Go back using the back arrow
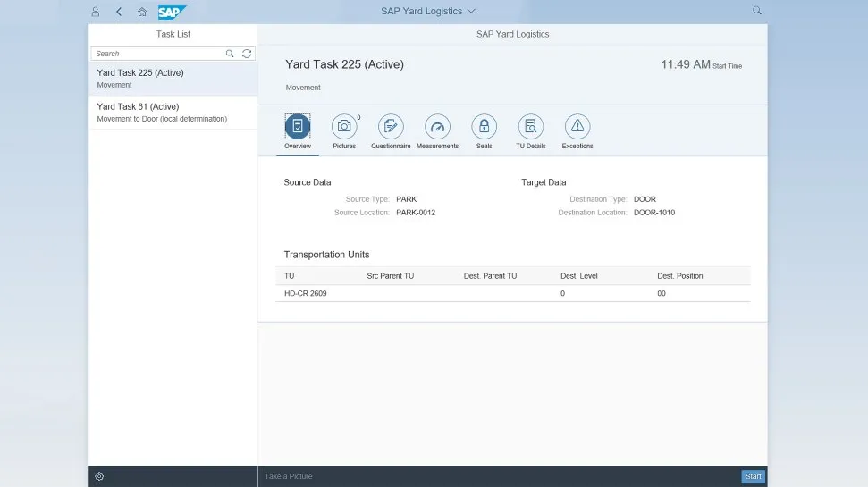The height and width of the screenshot is (487, 868). click(x=119, y=12)
